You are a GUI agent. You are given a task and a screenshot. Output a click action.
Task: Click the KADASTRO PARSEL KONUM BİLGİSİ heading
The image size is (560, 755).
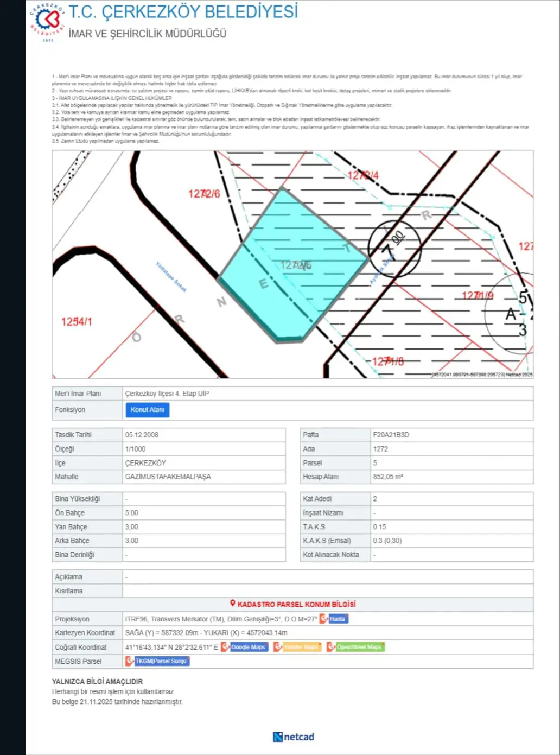click(x=296, y=604)
